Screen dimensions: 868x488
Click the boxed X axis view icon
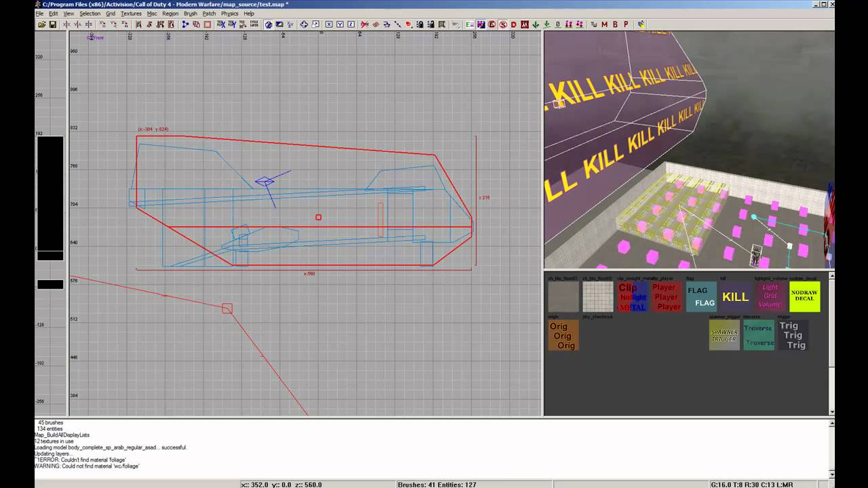coord(329,24)
